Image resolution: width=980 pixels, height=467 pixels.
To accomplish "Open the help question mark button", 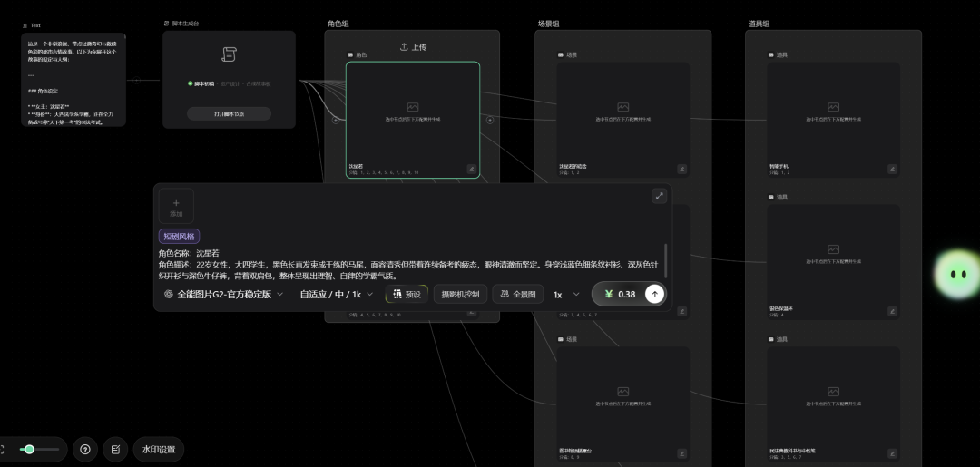I will (x=85, y=449).
